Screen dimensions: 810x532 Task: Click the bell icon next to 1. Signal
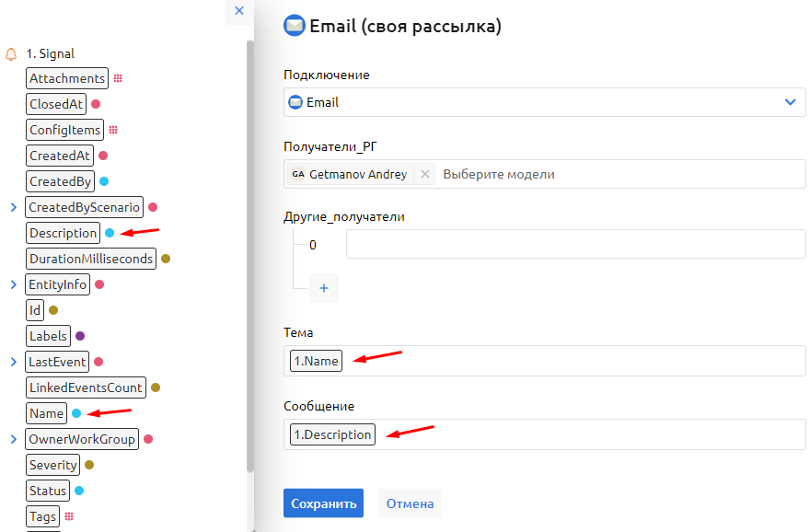tap(11, 53)
